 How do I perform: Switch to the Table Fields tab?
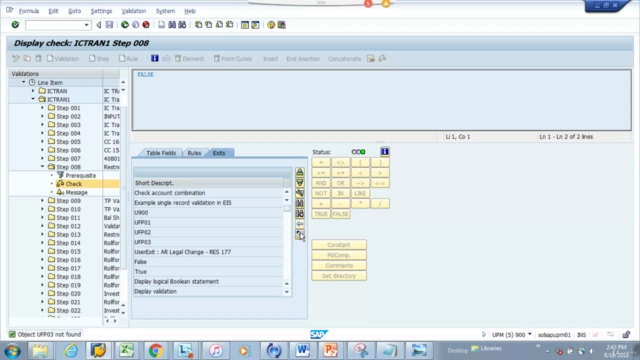(161, 153)
